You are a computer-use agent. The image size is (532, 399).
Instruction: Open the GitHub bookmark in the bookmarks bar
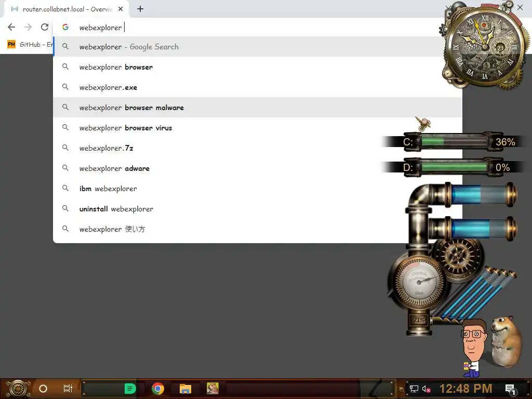pos(31,45)
